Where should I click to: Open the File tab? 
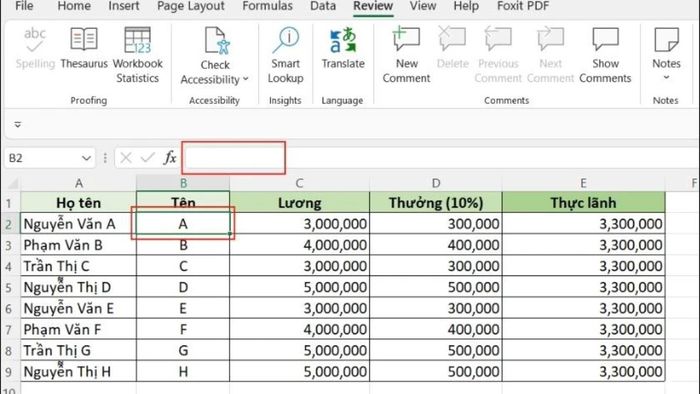pos(24,6)
